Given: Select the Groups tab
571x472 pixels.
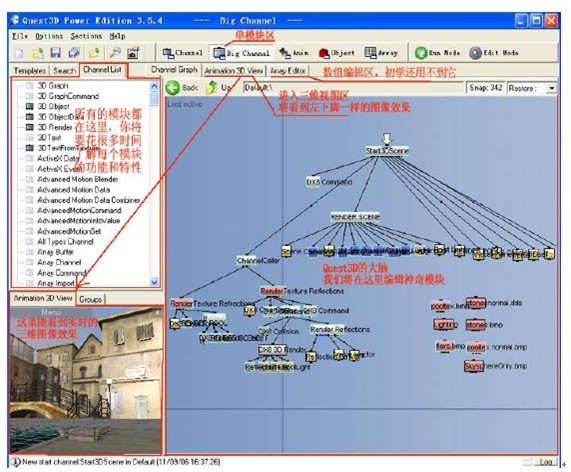Looking at the screenshot, I should click(90, 299).
